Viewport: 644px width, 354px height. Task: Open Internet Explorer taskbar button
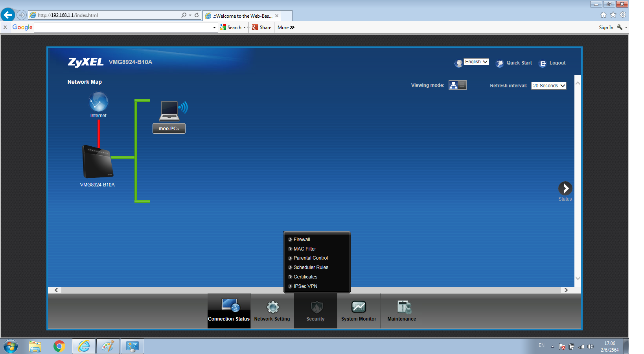[83, 346]
